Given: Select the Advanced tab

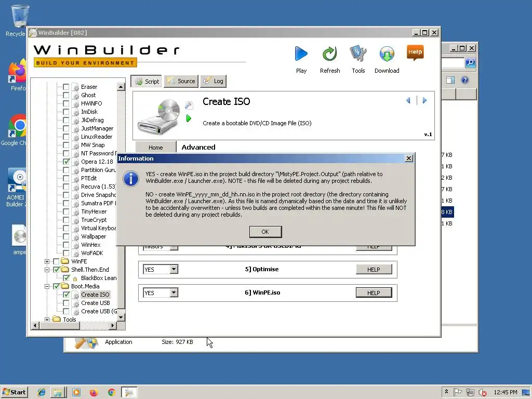Looking at the screenshot, I should tap(198, 147).
